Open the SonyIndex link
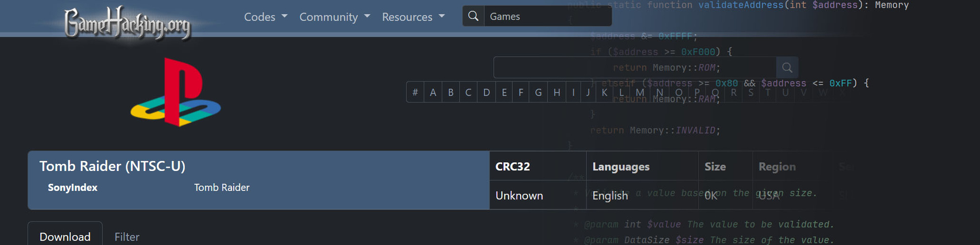The height and width of the screenshot is (245, 980). (x=72, y=187)
